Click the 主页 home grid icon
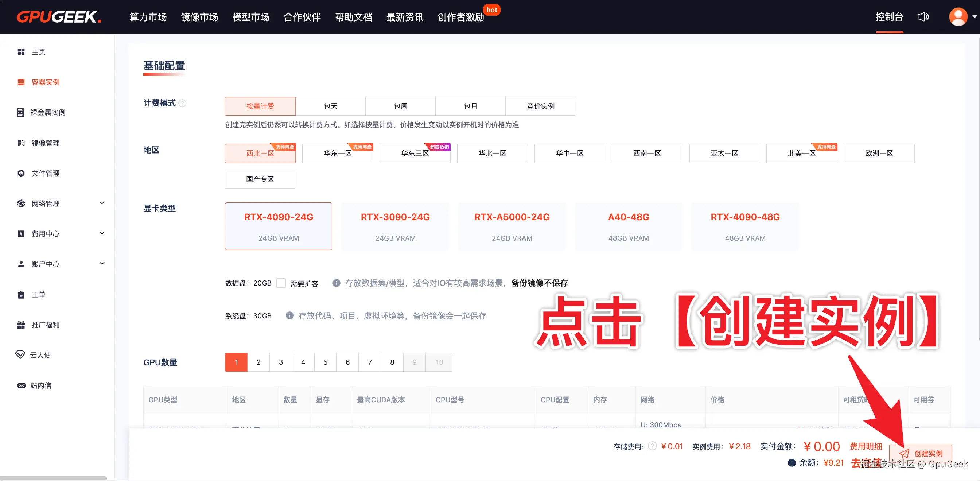980x481 pixels. click(21, 52)
